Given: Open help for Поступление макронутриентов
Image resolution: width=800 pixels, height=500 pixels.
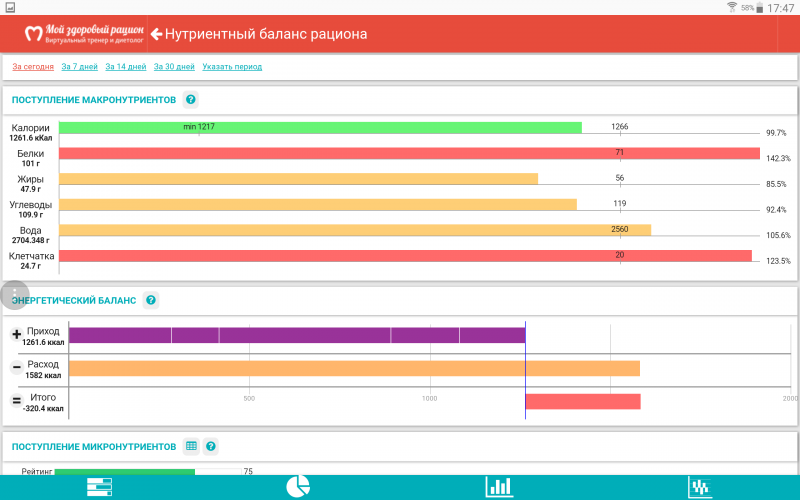Looking at the screenshot, I should [191, 100].
